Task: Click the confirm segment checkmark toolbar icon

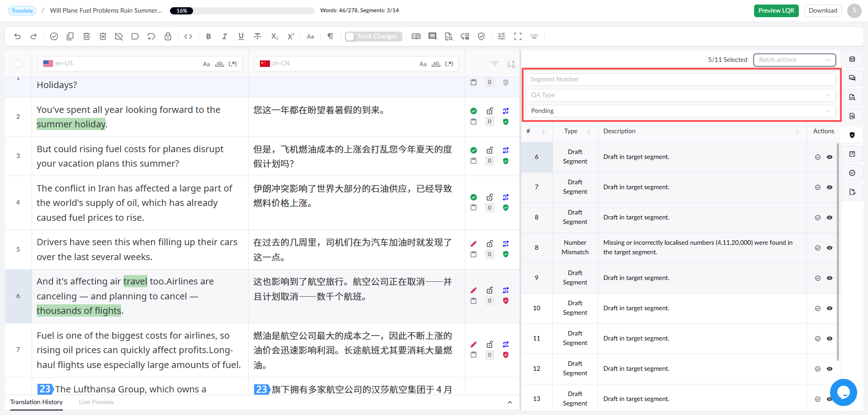Action: click(x=54, y=37)
